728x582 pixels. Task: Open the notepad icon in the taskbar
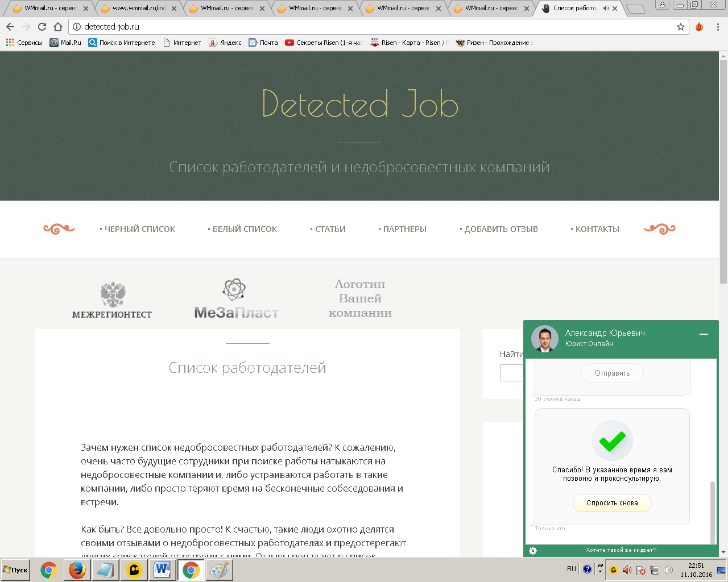point(105,570)
